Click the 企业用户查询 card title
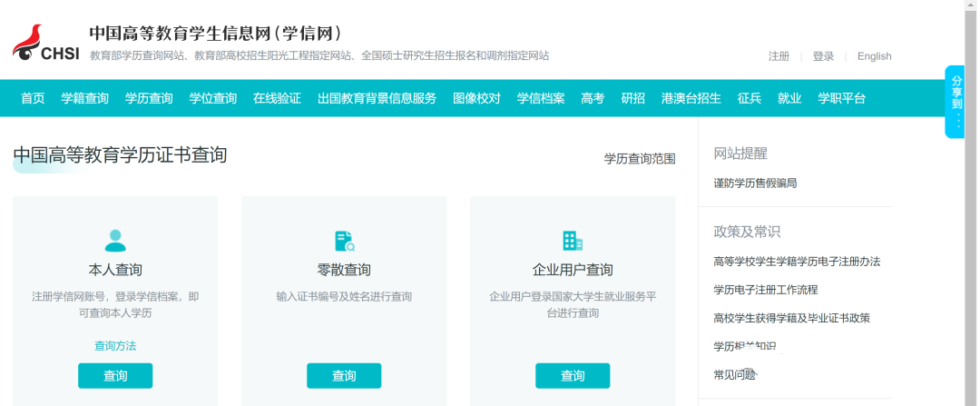Viewport: 980px width, 406px height. (573, 270)
